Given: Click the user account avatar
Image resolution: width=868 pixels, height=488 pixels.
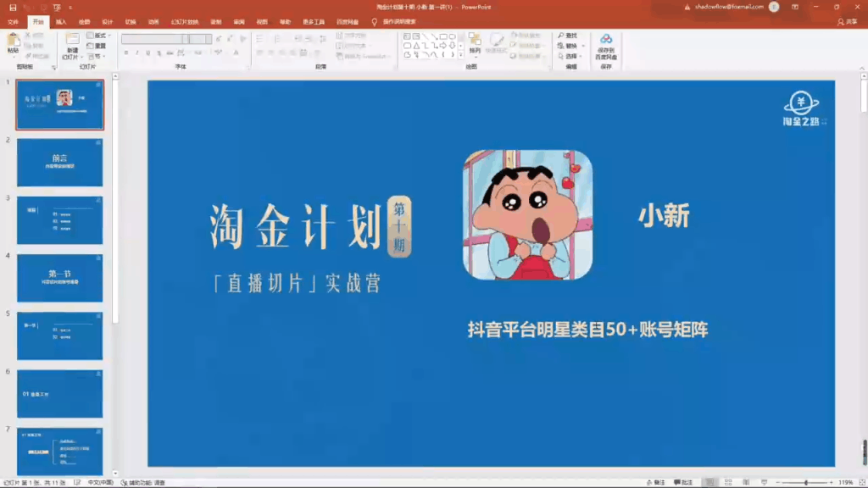Looking at the screenshot, I should [x=774, y=7].
